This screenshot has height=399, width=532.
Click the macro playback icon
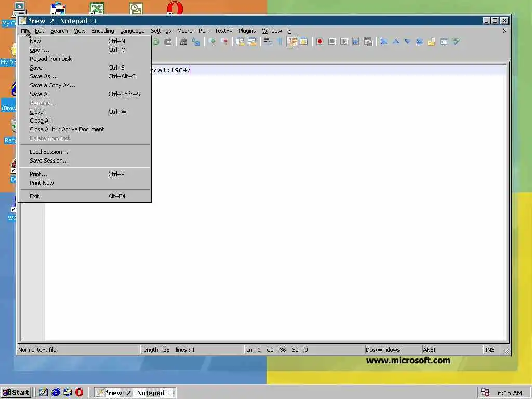(344, 42)
